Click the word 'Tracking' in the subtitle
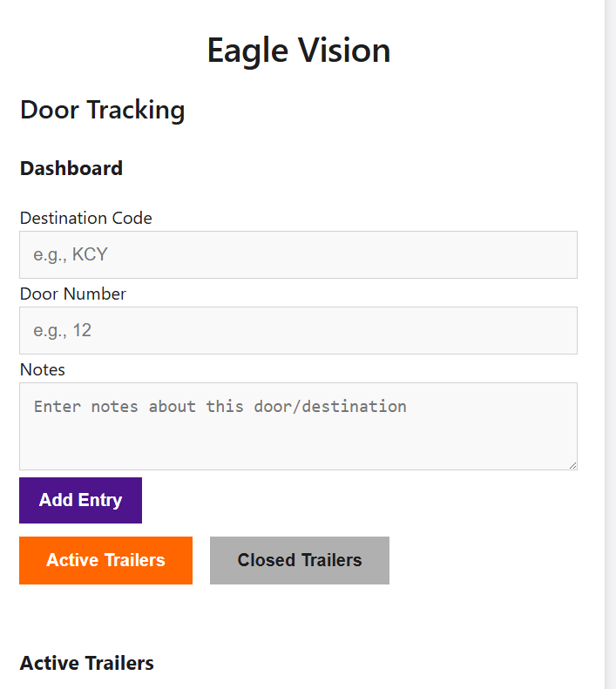Image resolution: width=616 pixels, height=689 pixels. tap(136, 110)
